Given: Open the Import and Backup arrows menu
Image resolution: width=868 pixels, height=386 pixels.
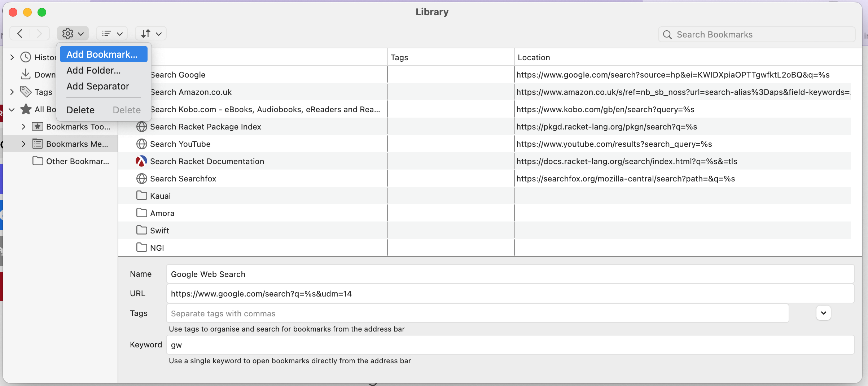Looking at the screenshot, I should click(x=151, y=34).
